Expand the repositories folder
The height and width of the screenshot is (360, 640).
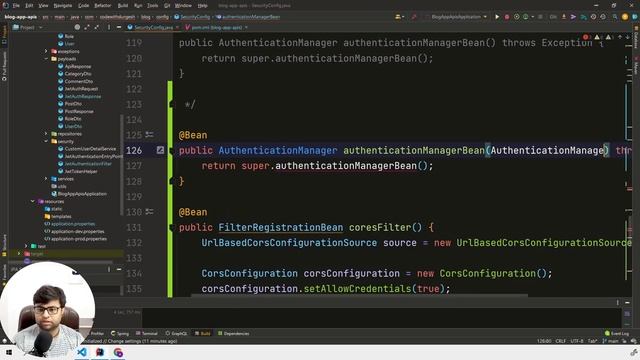click(46, 134)
